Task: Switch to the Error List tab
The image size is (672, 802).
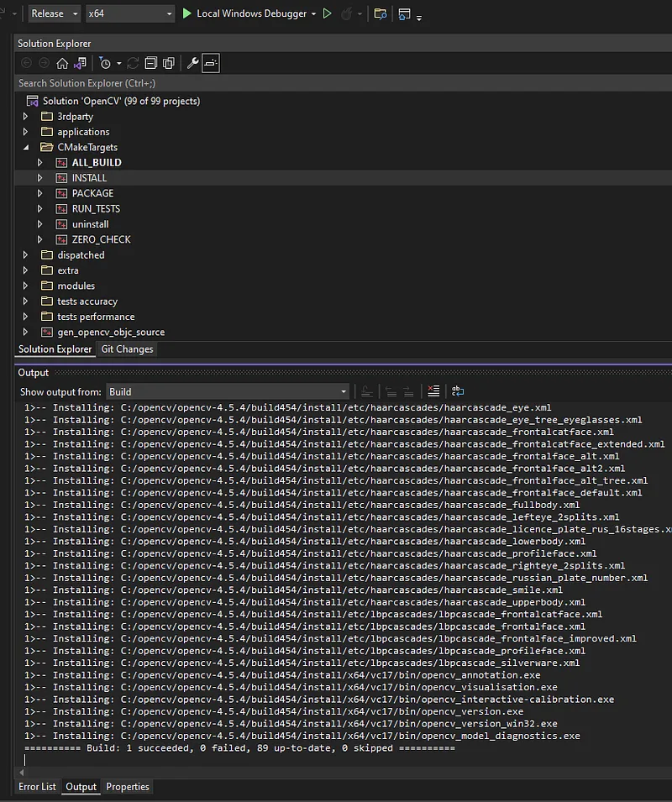Action: coord(37,787)
